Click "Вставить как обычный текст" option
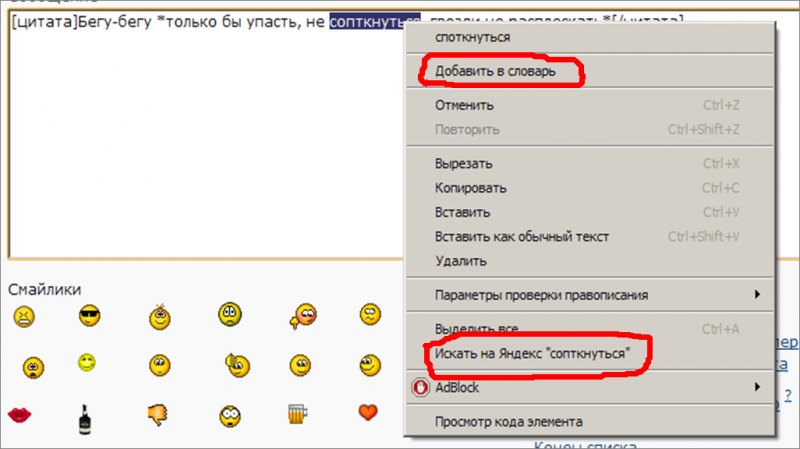 tap(521, 237)
